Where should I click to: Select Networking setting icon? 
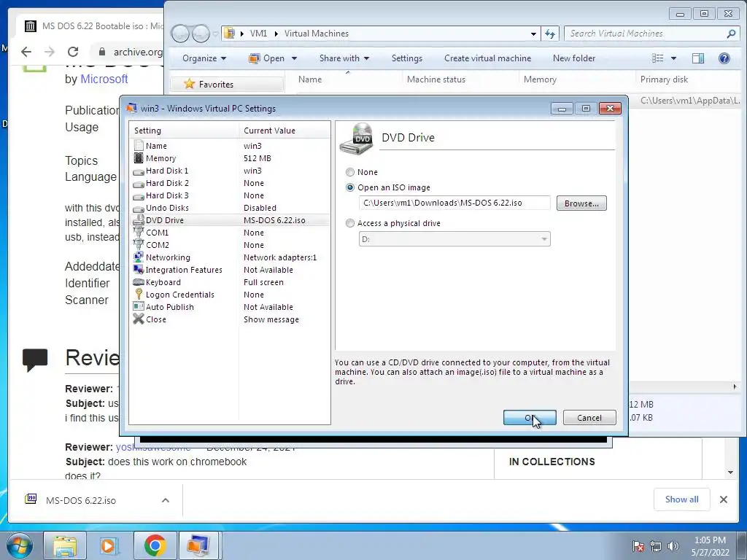(139, 257)
